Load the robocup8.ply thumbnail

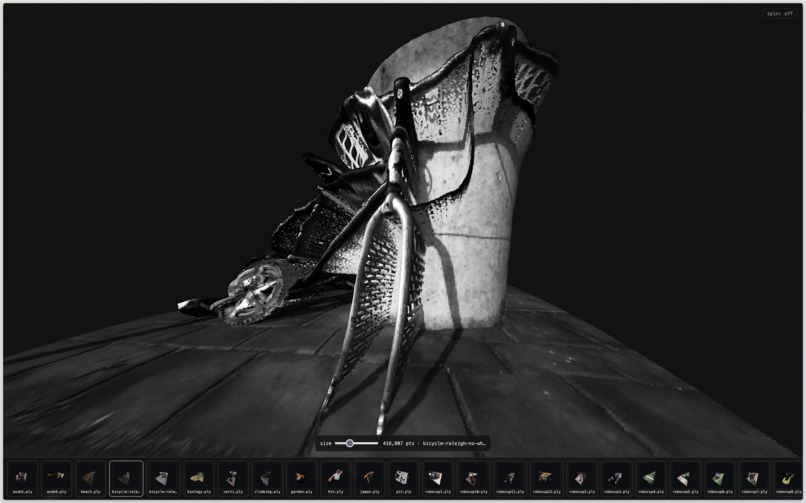(787, 478)
